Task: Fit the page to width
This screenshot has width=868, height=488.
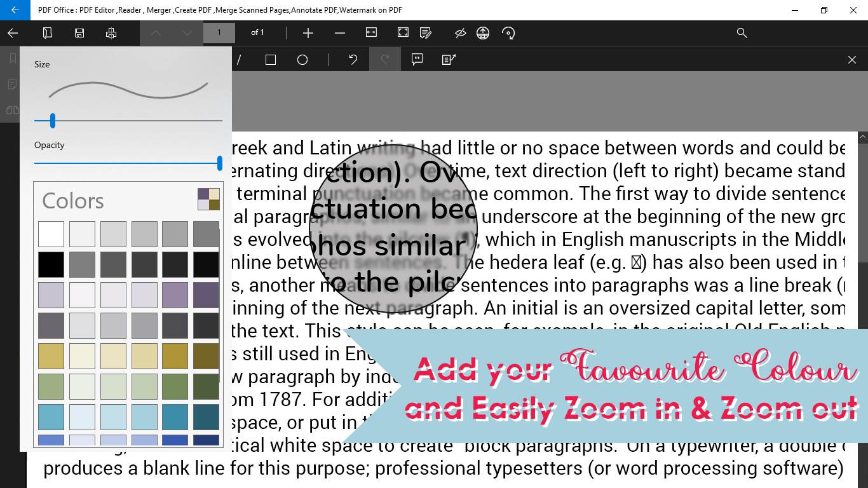Action: point(371,32)
